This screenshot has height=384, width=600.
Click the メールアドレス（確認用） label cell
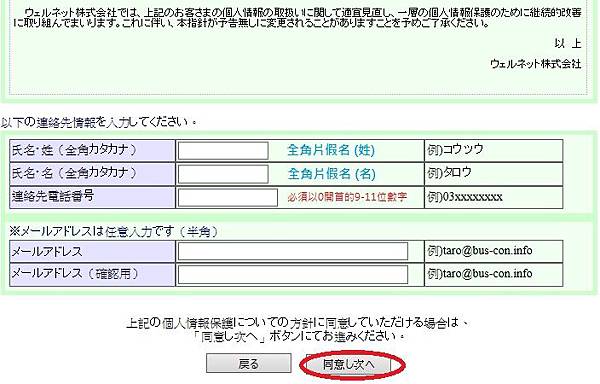point(92,275)
